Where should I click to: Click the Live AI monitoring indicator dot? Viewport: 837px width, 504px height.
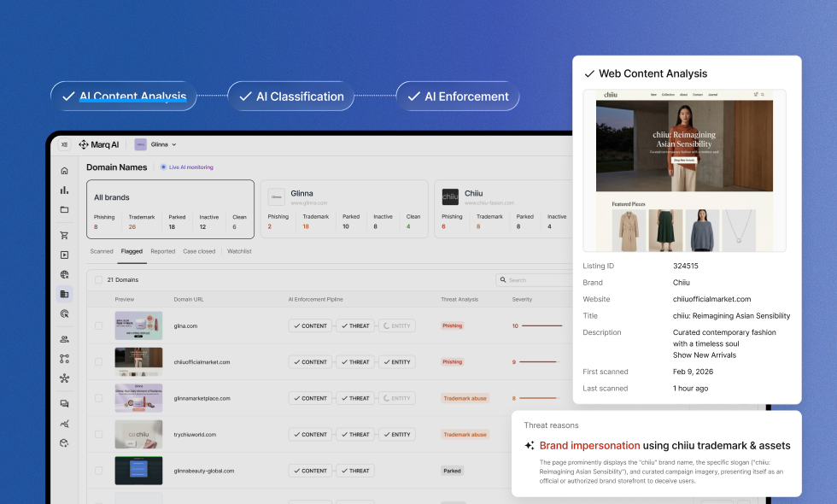click(x=163, y=167)
